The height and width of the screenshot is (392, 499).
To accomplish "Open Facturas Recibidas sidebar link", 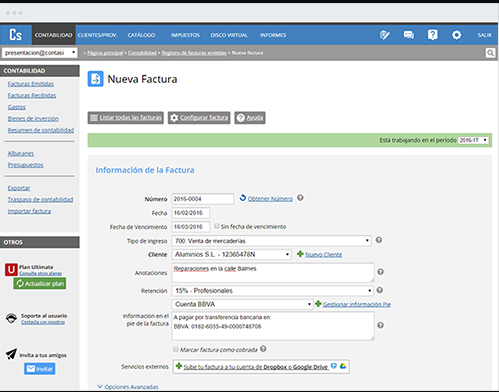I will (32, 95).
